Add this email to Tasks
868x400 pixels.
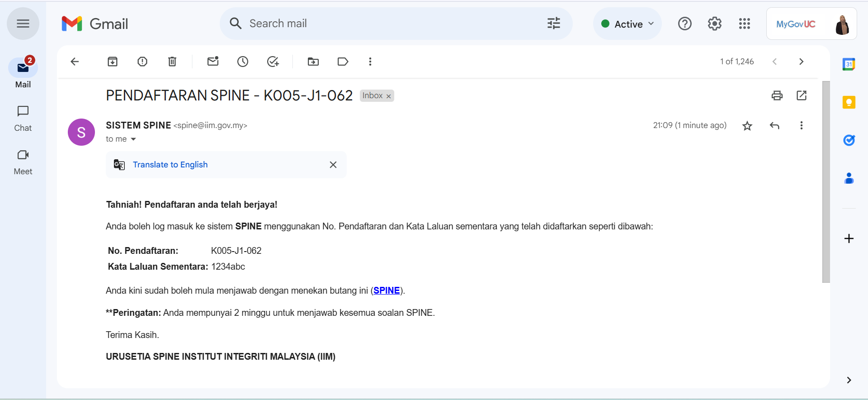tap(273, 62)
